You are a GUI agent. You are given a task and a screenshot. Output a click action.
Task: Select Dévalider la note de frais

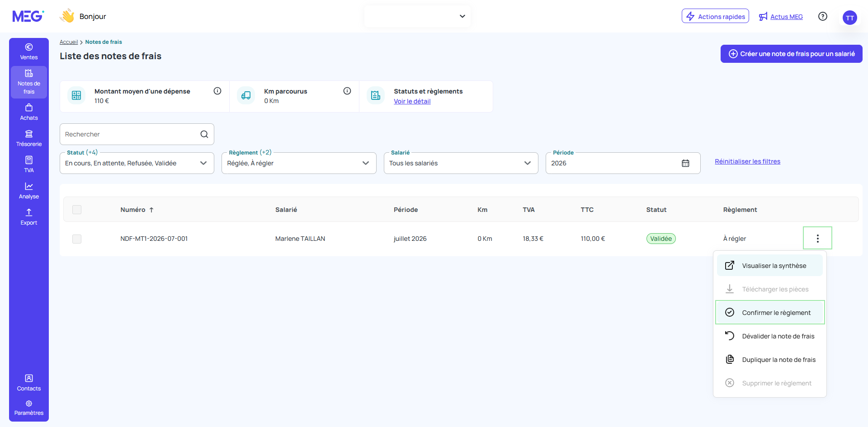[x=770, y=336]
